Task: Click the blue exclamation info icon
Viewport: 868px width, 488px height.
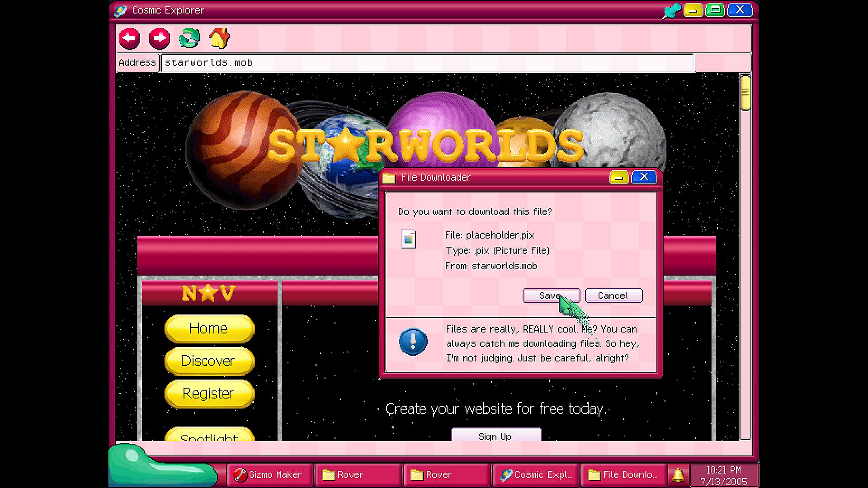Action: click(413, 342)
